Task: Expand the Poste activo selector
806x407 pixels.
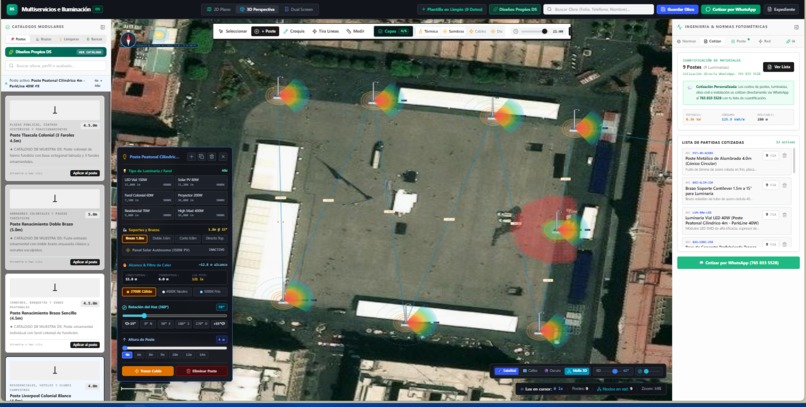Action: 56,83
